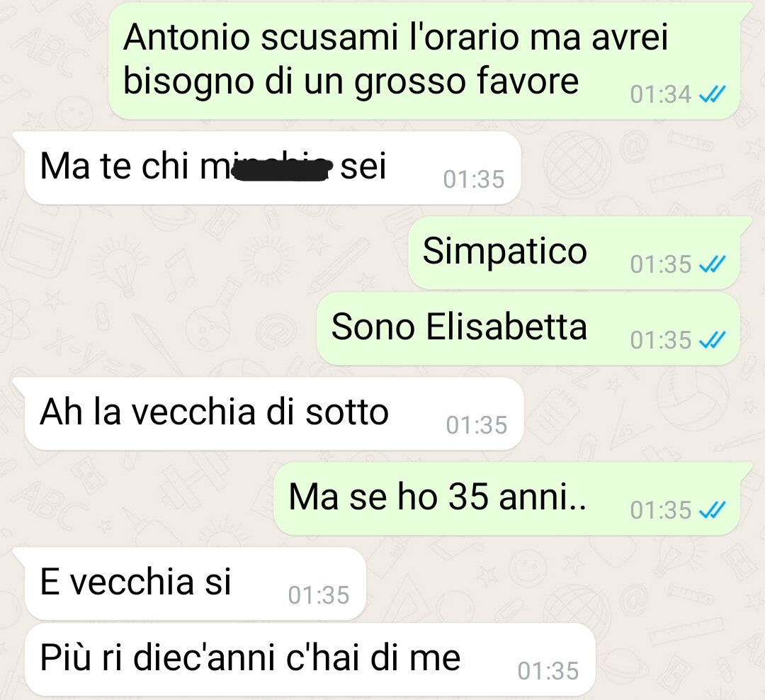Tap the 01:35 time on 'Ah la vecchia di sotto'
The width and height of the screenshot is (765, 700).
pos(477,425)
